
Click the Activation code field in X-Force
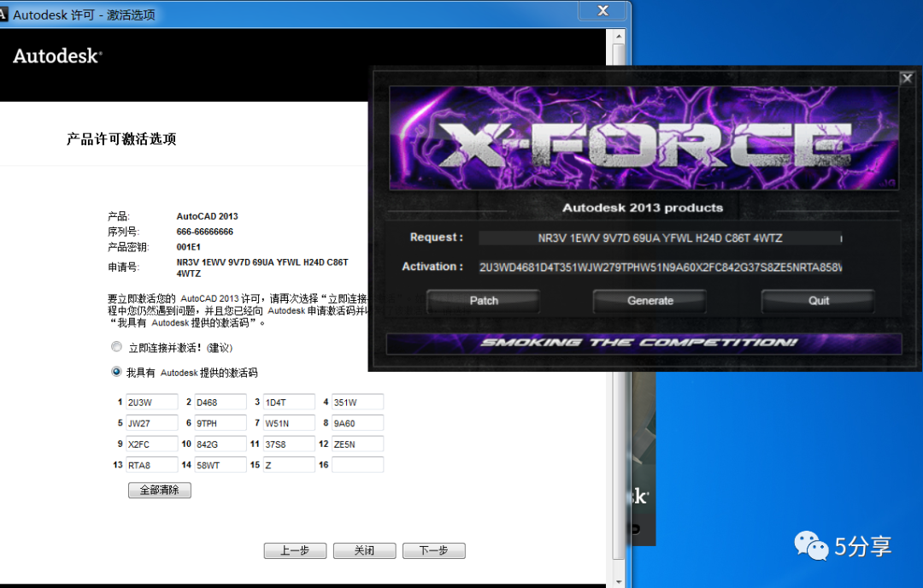pos(660,268)
